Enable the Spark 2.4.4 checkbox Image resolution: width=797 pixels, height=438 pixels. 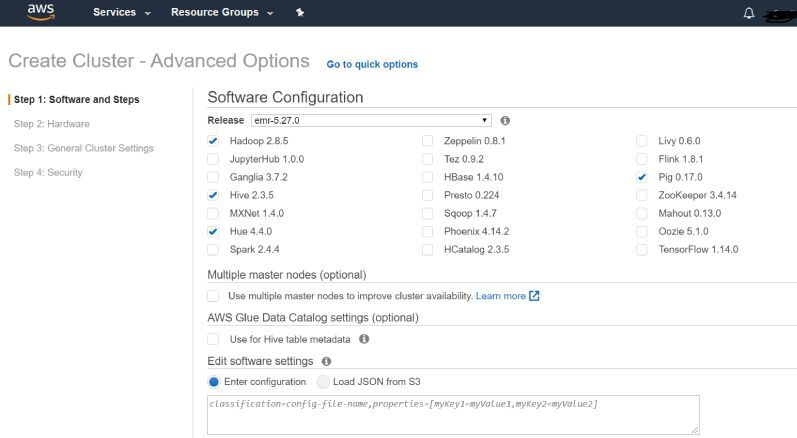pyautogui.click(x=213, y=249)
